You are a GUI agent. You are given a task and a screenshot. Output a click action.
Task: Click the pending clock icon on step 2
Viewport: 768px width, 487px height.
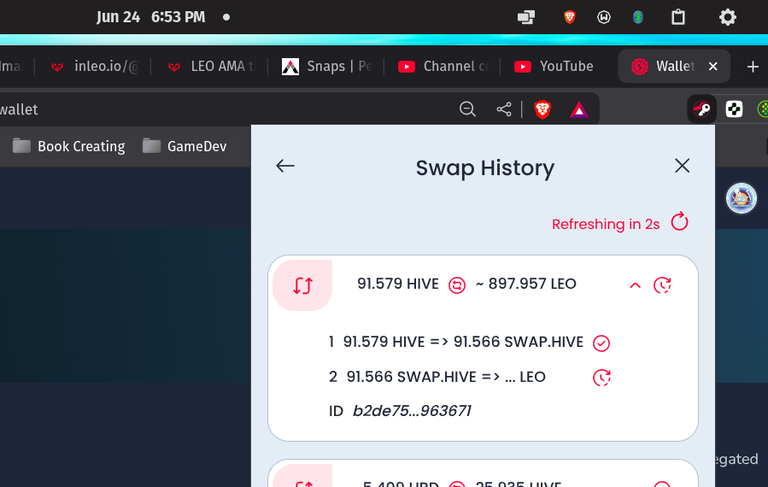tap(601, 377)
